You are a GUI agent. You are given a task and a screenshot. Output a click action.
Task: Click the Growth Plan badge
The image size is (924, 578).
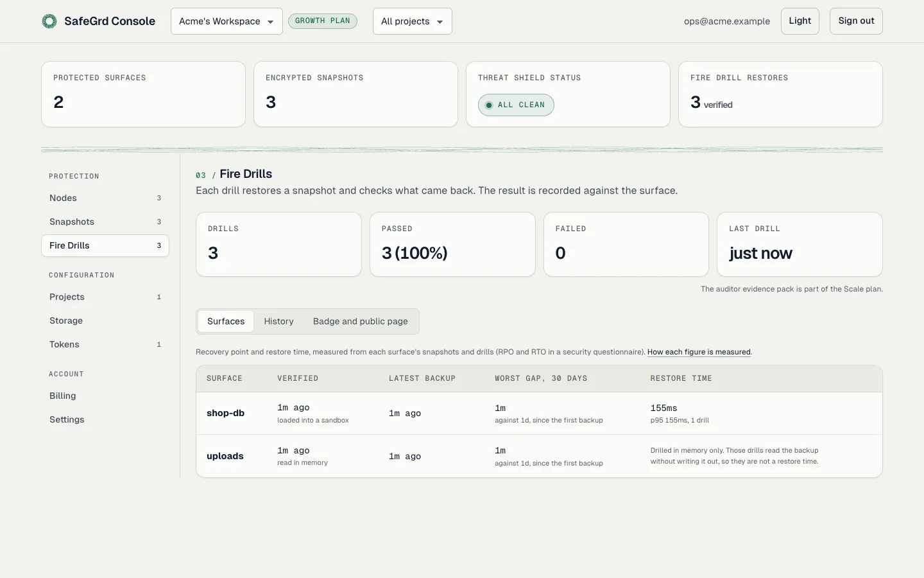[323, 21]
